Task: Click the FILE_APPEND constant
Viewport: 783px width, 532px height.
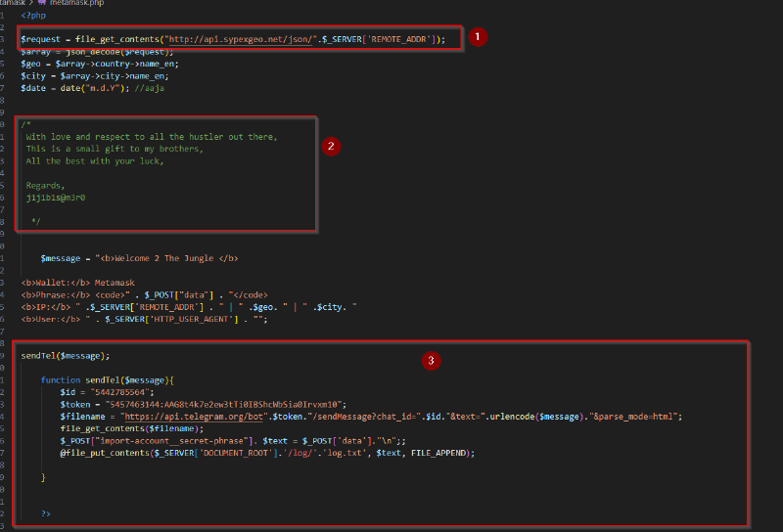Action: point(438,453)
